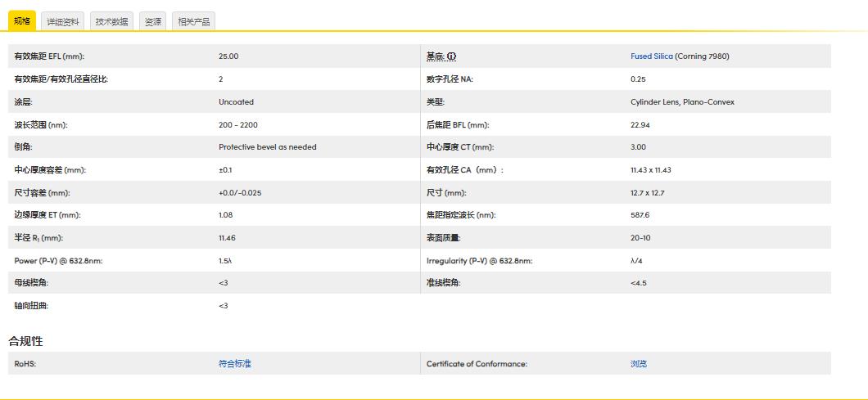Go to the 相关产品 tab
This screenshot has height=400, width=868.
[x=194, y=22]
